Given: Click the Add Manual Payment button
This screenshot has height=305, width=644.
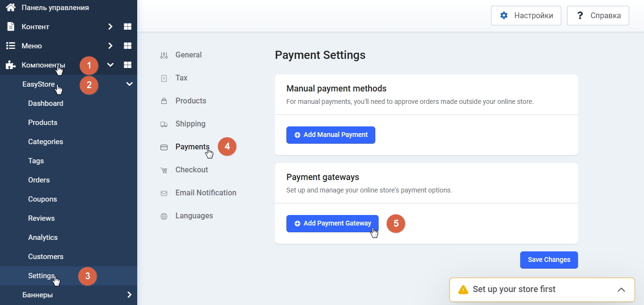Looking at the screenshot, I should click(x=331, y=135).
